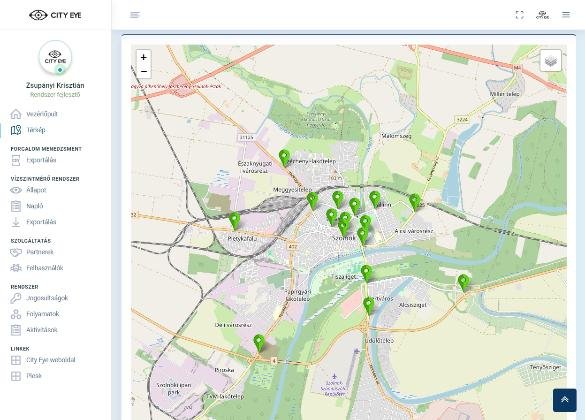Open the user avatar profile picture
This screenshot has width=585, height=420.
[x=55, y=58]
